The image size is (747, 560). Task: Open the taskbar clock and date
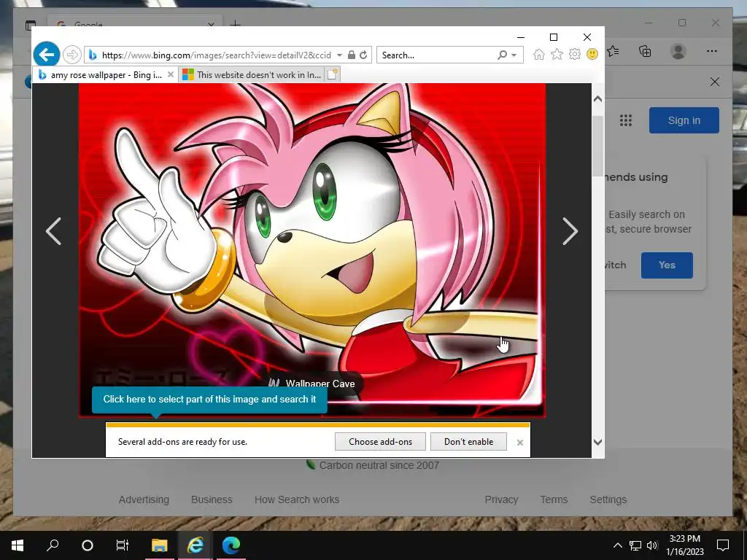click(684, 545)
